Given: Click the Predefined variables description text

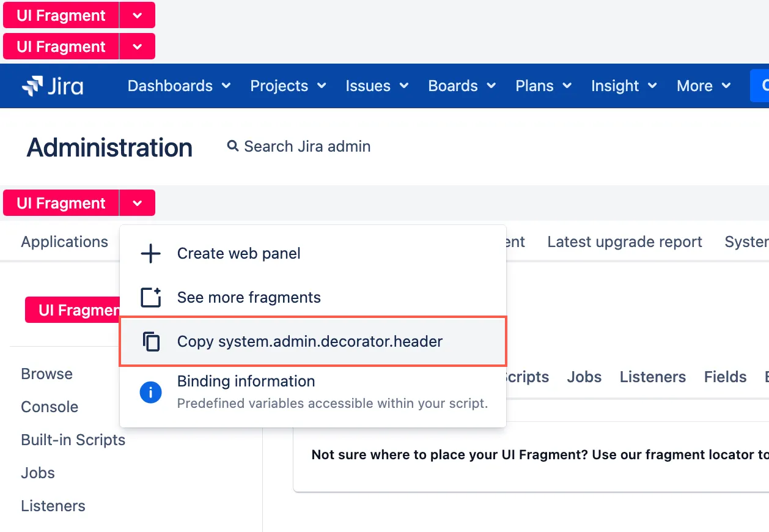Looking at the screenshot, I should [x=333, y=404].
